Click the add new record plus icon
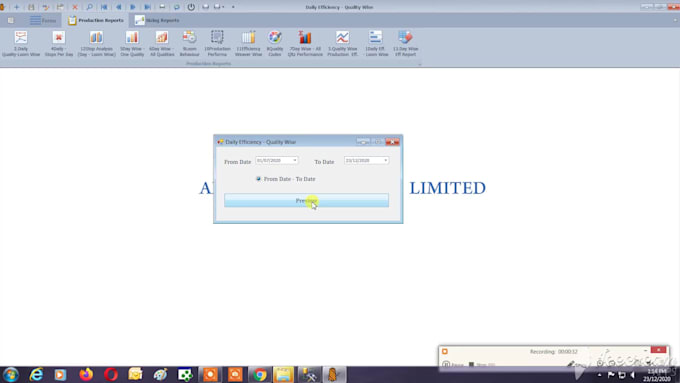The width and height of the screenshot is (680, 383). (x=16, y=7)
